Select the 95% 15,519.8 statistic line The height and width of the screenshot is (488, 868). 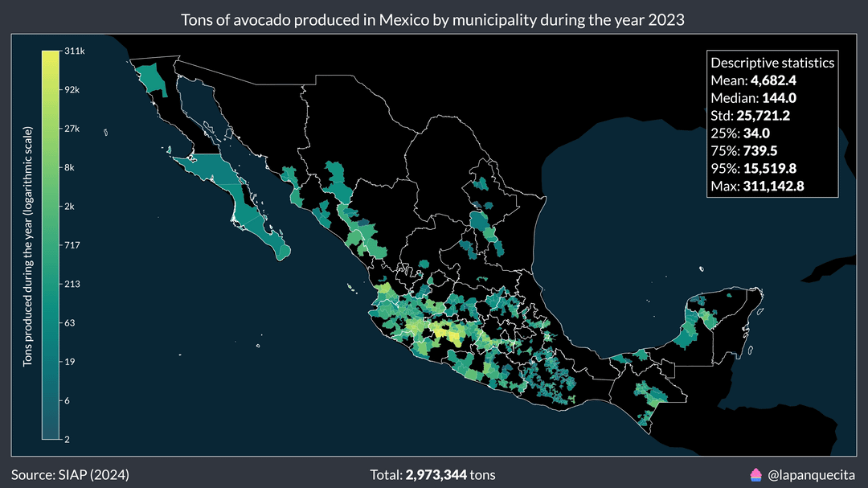tap(754, 169)
